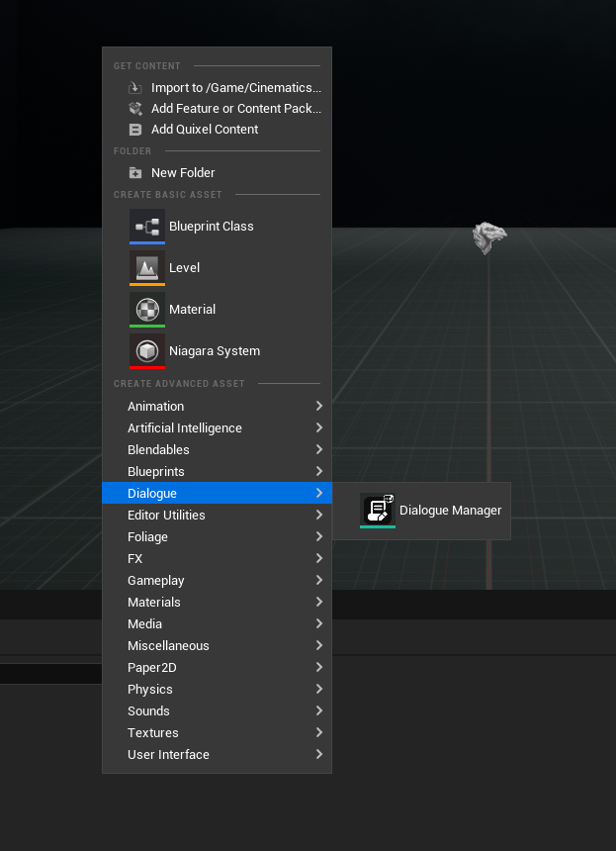This screenshot has width=616, height=851.
Task: Choose Dialogue Manager from the submenu
Action: pos(450,511)
